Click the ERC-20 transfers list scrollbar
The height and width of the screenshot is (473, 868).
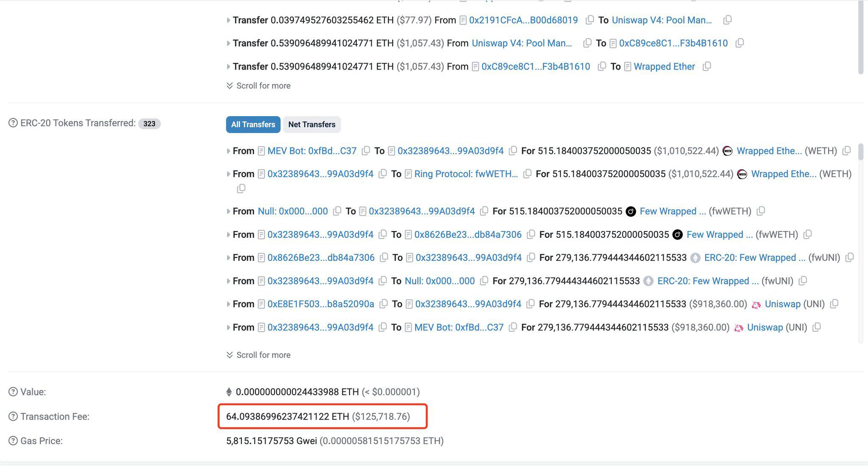coord(860,152)
